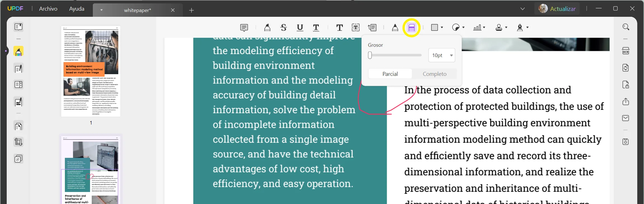Image resolution: width=644 pixels, height=204 pixels.
Task: Select the strikethrough tool
Action: point(284,27)
